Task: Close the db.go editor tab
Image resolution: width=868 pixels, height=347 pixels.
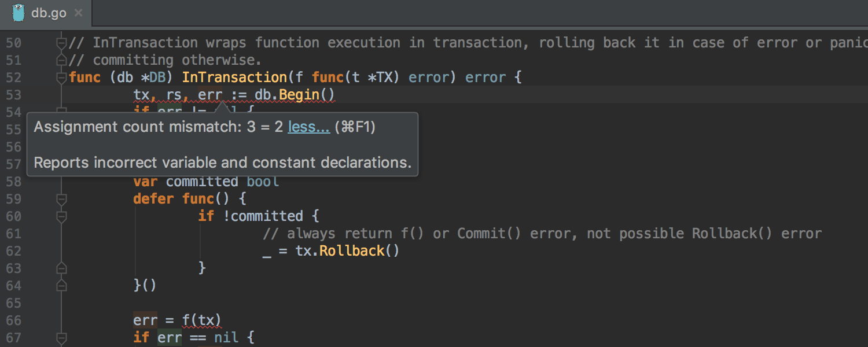Action: (79, 13)
